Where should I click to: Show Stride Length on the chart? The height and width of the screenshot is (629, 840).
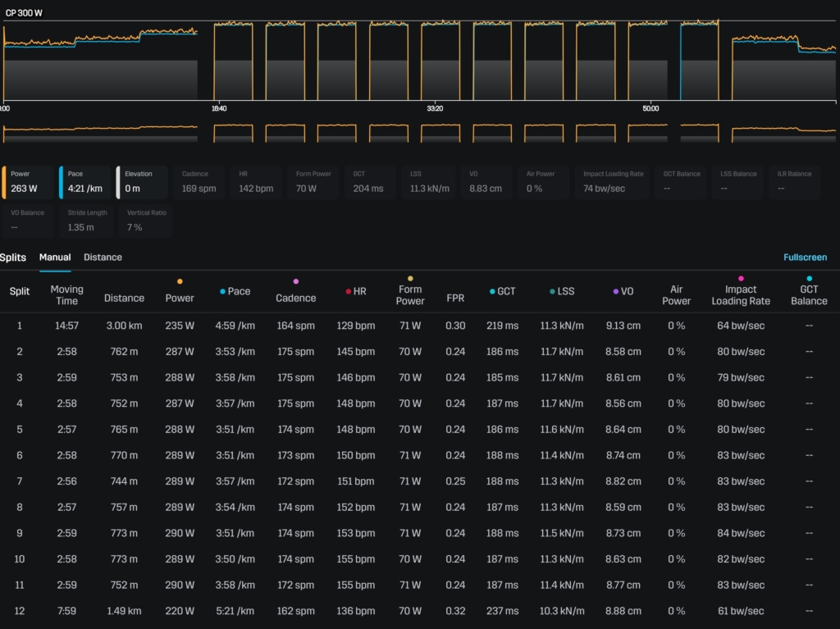(x=84, y=221)
